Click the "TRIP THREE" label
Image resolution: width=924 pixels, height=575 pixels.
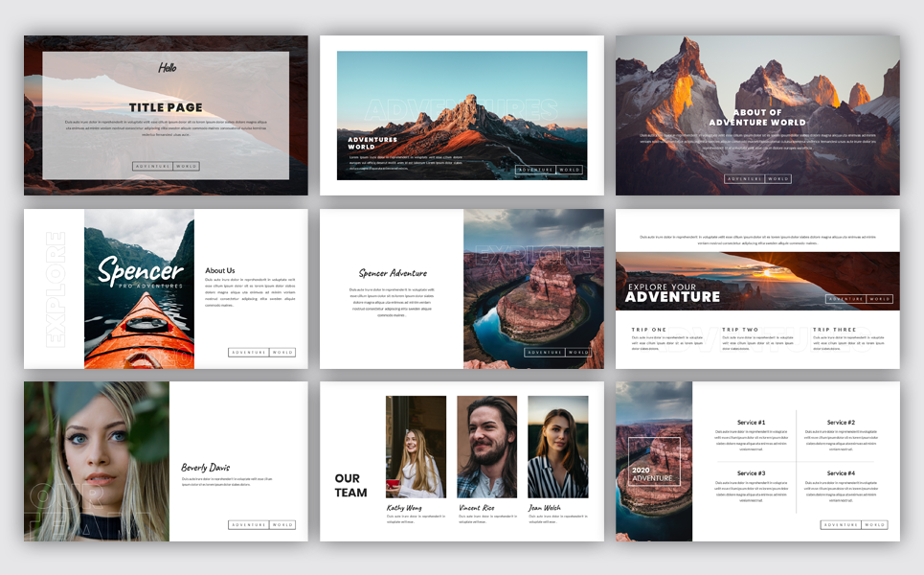tap(834, 330)
